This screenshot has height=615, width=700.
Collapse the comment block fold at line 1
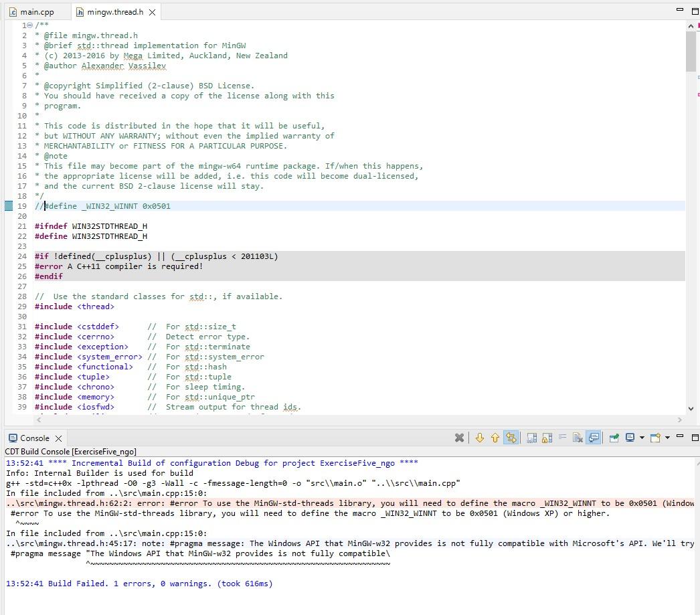pos(30,25)
